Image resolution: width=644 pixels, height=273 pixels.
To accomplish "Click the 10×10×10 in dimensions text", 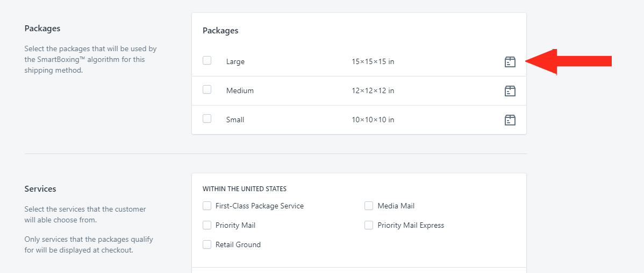I will click(x=373, y=120).
